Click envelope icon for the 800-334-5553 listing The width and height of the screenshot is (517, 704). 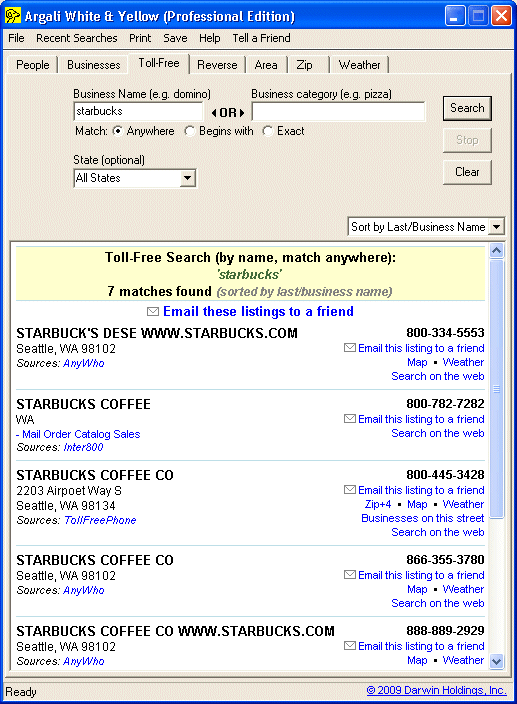tap(350, 348)
